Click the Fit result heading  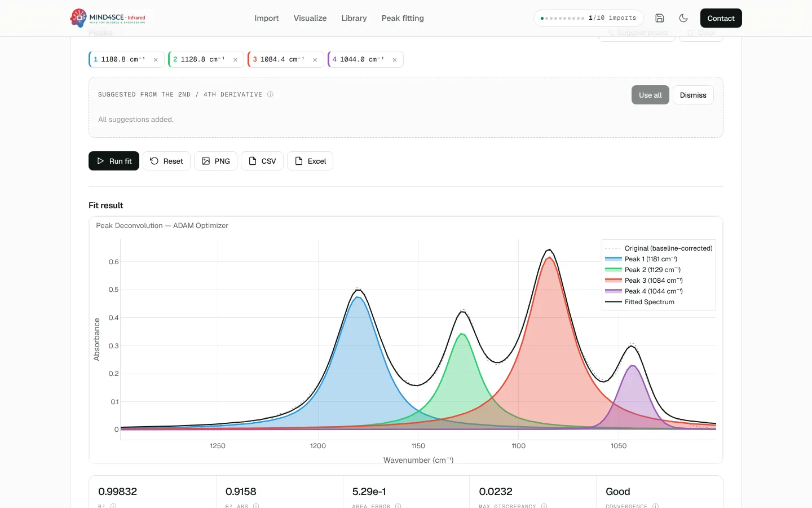pos(105,205)
